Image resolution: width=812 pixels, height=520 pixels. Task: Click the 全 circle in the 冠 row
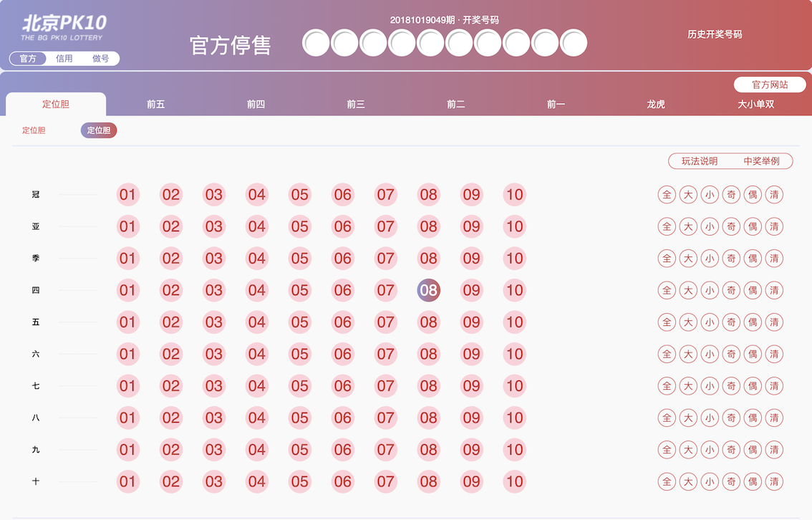pos(667,195)
